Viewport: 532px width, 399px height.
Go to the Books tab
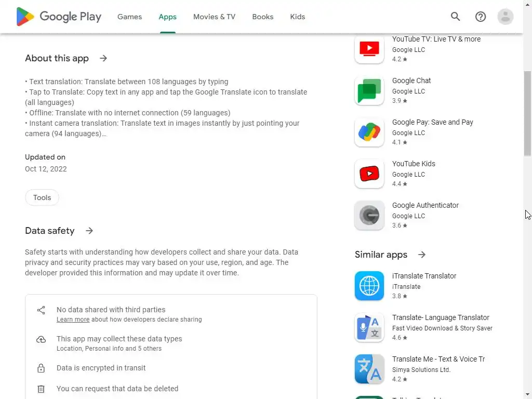[x=262, y=17]
